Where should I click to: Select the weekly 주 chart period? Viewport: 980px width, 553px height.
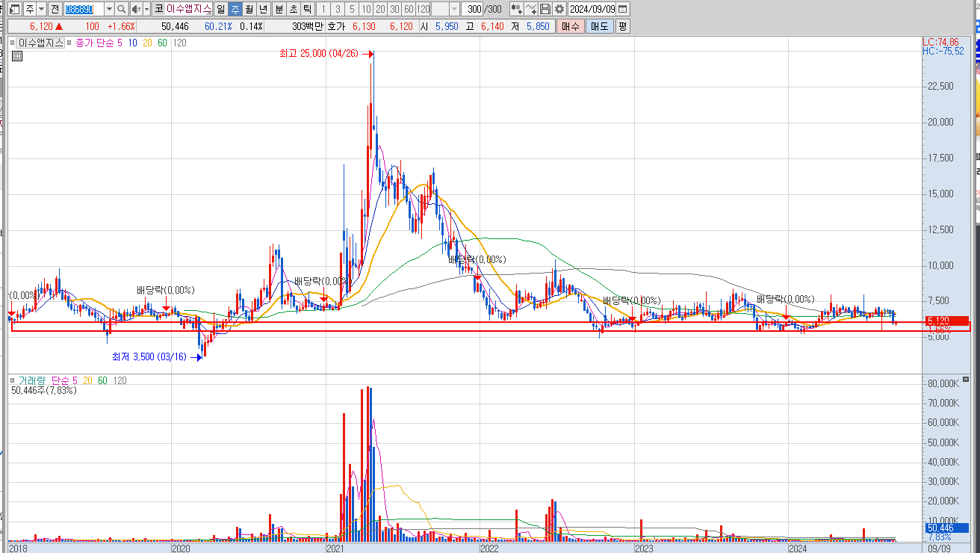pos(235,9)
